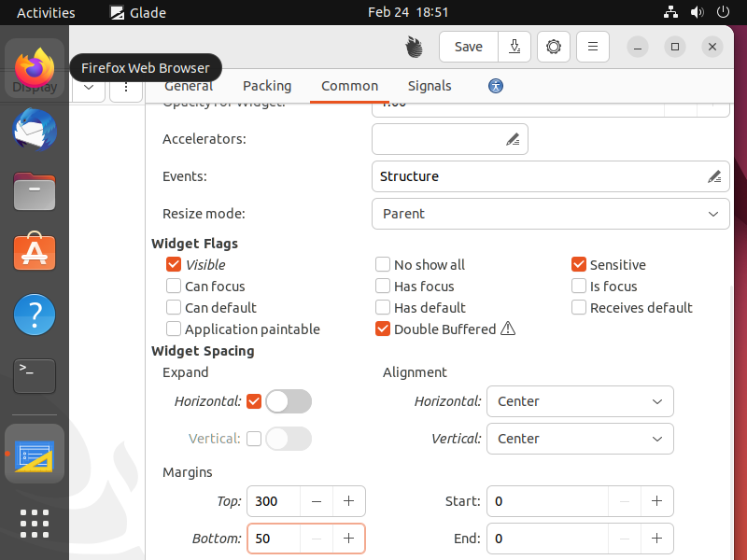Open project properties gear icon

554,47
